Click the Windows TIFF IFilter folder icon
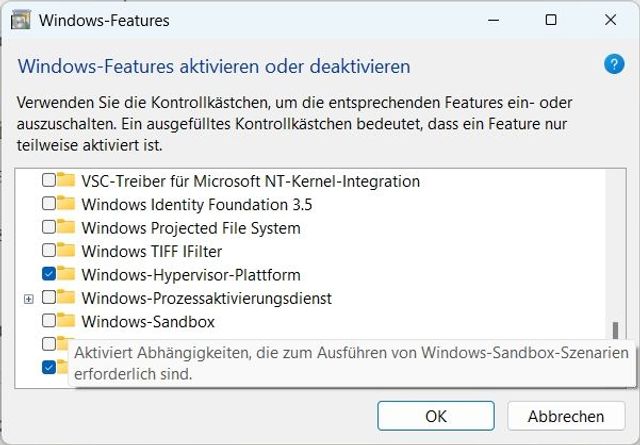This screenshot has height=445, width=640. (67, 251)
